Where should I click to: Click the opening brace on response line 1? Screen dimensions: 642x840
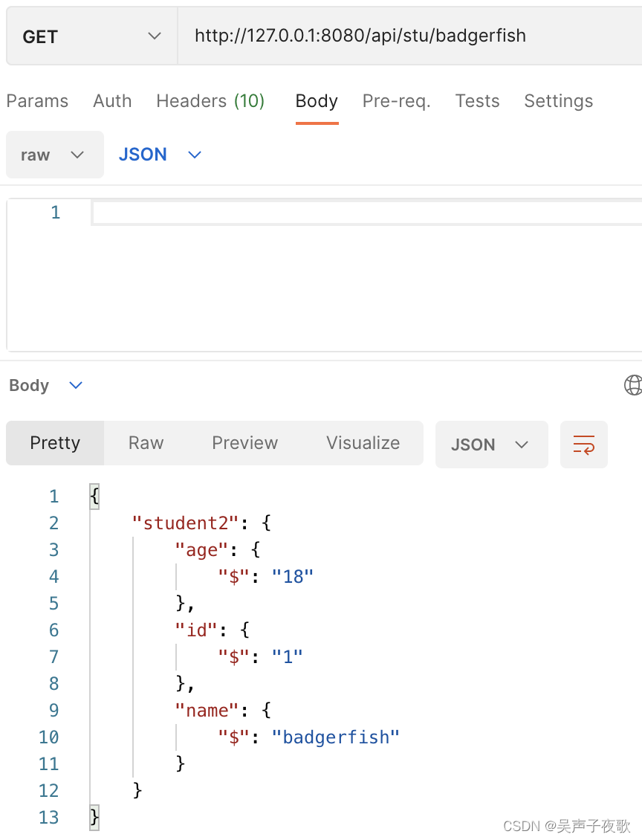[x=95, y=496]
